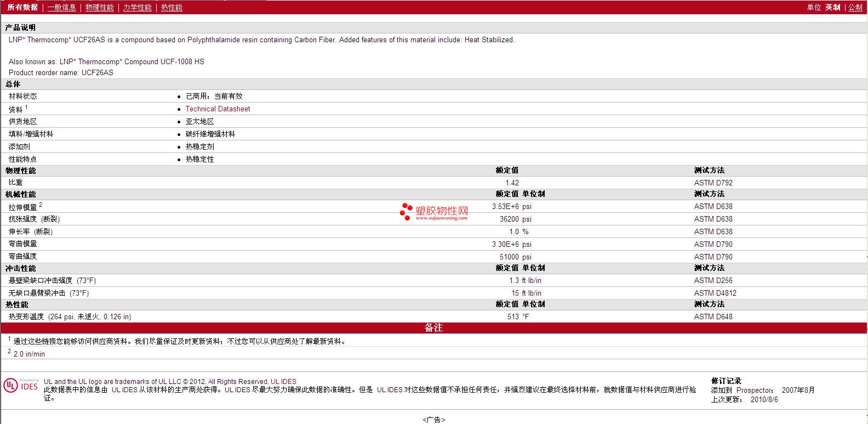
Task: Click the <广告> label at bottom
Action: (x=433, y=420)
